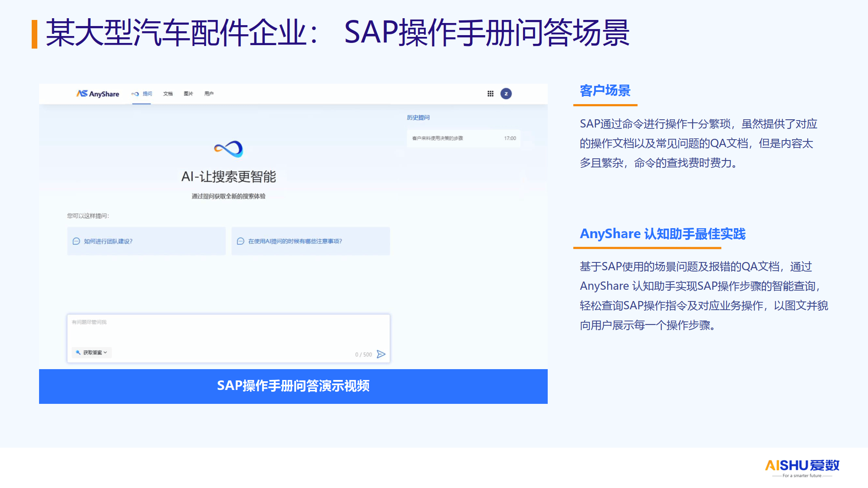
Task: Expand the 获取答案 dropdown
Action: pyautogui.click(x=92, y=353)
